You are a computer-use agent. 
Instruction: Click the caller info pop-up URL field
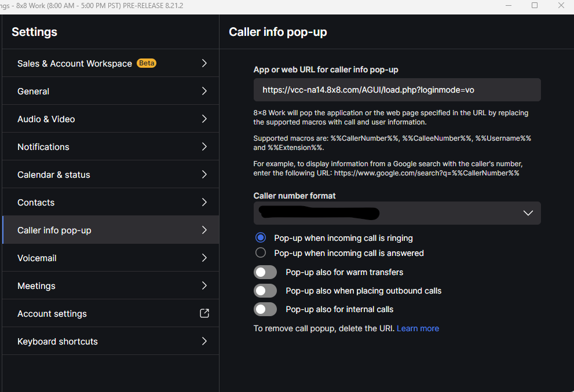[x=397, y=90]
